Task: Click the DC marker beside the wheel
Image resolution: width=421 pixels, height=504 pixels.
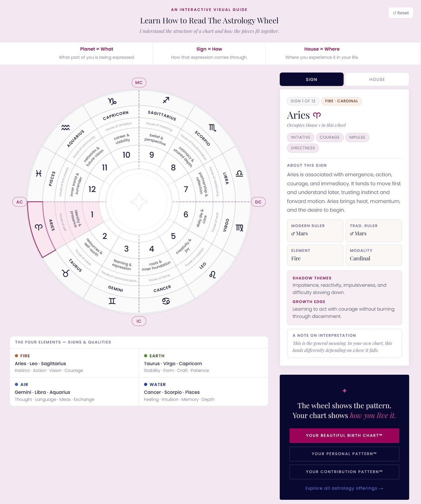Action: pos(258,202)
